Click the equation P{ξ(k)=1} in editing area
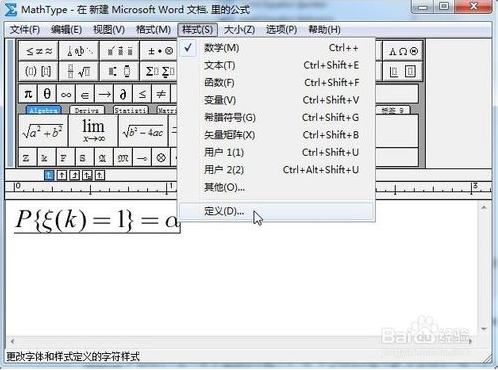The width and height of the screenshot is (498, 370). (97, 220)
